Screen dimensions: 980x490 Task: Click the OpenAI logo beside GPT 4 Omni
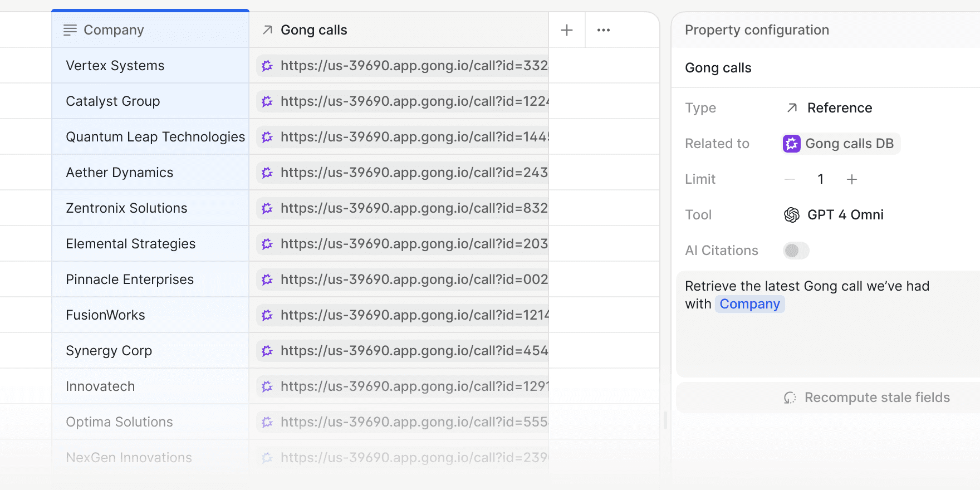(x=792, y=215)
